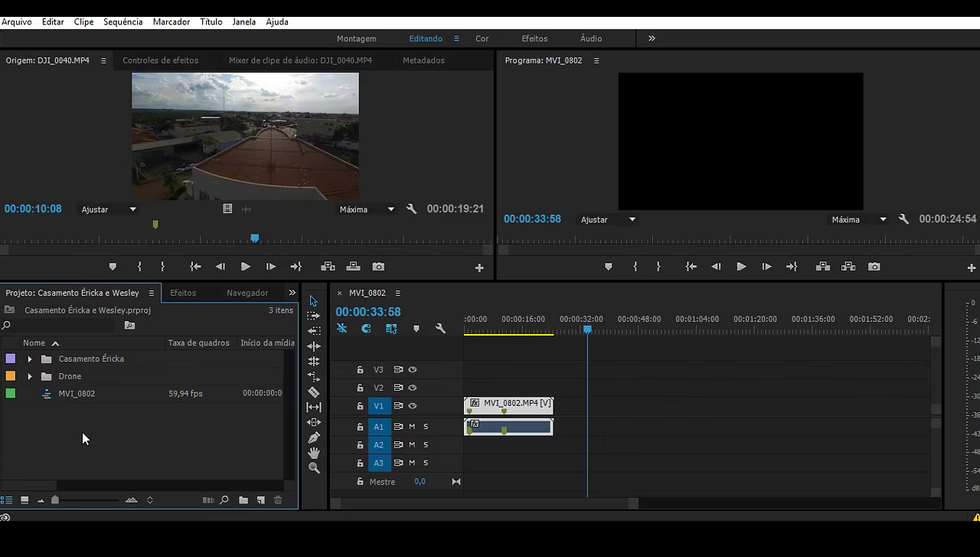Play the Program monitor sequence
This screenshot has width=980, height=557.
click(741, 267)
